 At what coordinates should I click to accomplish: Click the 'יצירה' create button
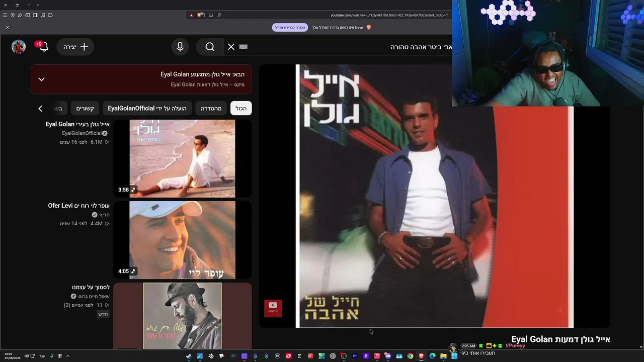tap(75, 47)
